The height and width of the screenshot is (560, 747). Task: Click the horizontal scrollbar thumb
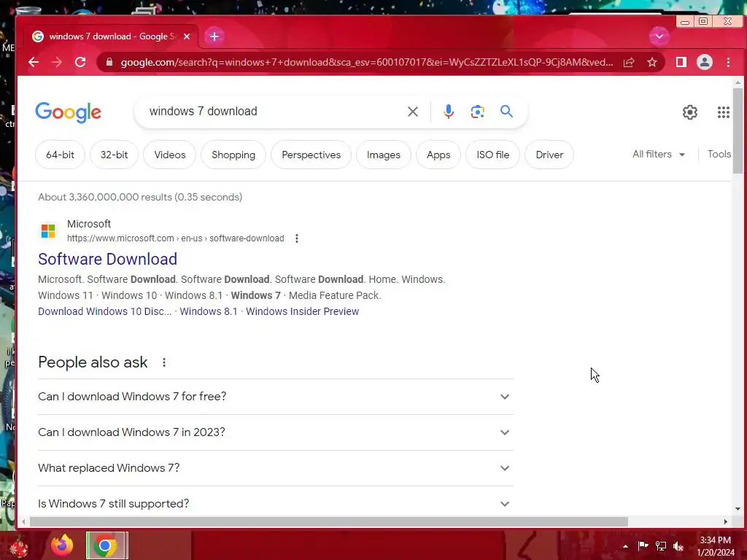[x=329, y=522]
